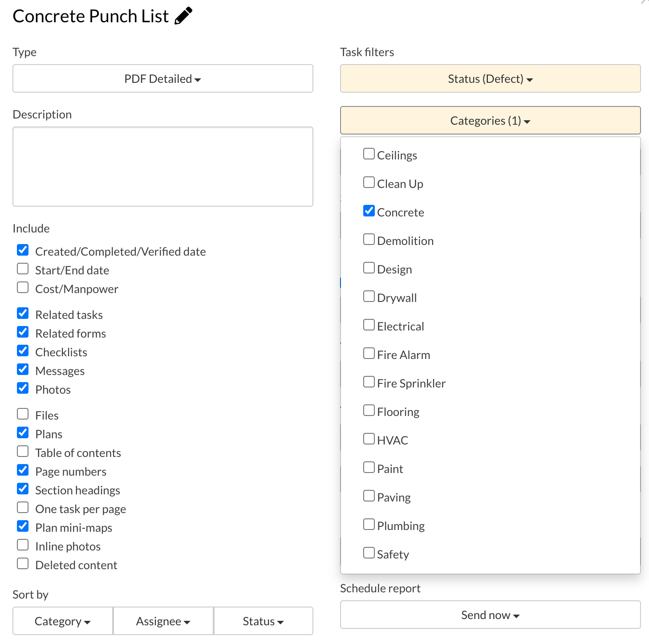Screen dimensions: 649x644
Task: Check the Electrical category checkbox
Action: point(369,325)
